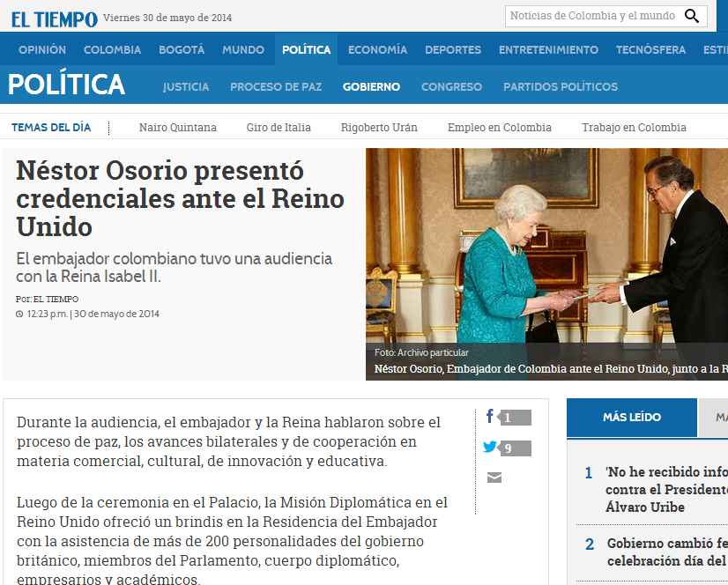The width and height of the screenshot is (728, 585).
Task: Share article on Facebook icon
Action: 490,416
